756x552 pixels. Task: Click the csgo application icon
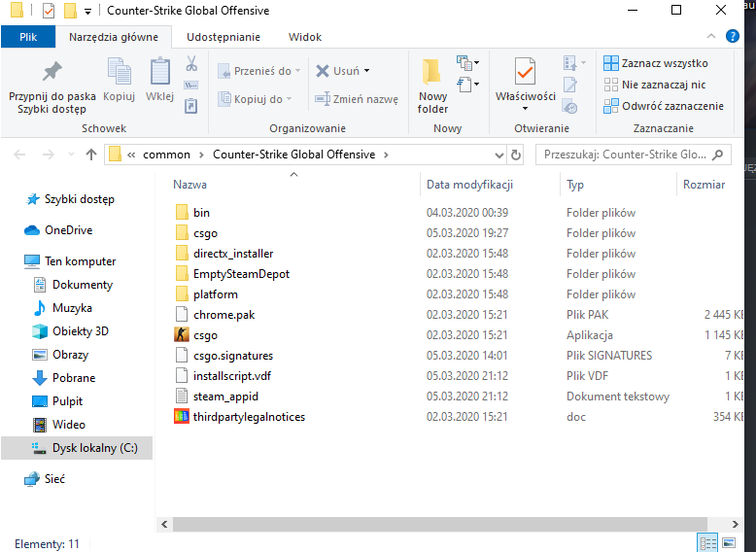182,334
